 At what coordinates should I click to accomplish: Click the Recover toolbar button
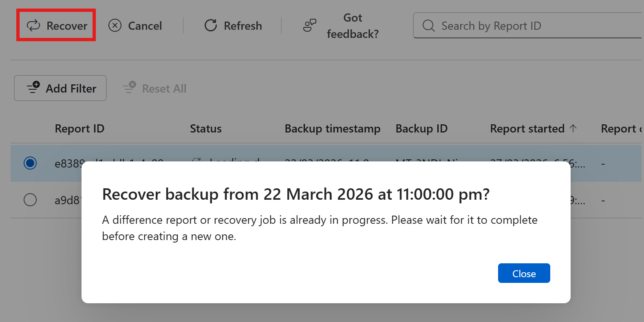point(56,26)
